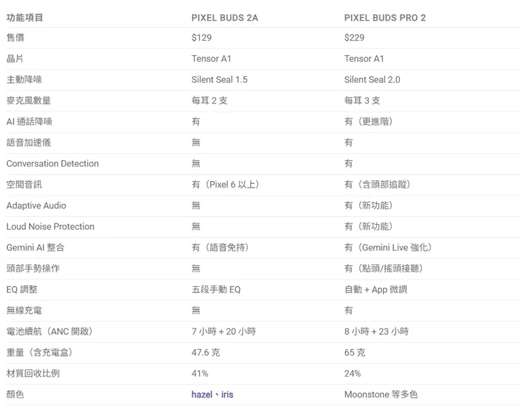Select the Gemini AI 整合 row label
The image size is (532, 406).
(35, 248)
